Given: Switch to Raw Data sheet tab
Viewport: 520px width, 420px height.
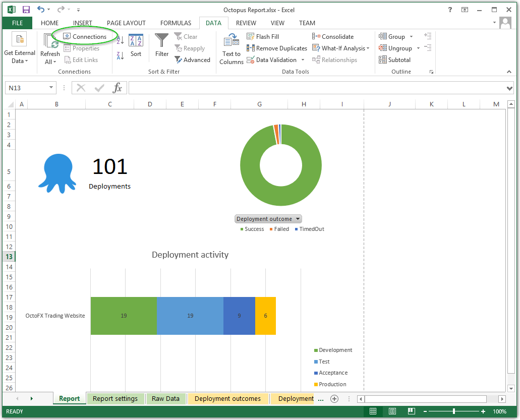Looking at the screenshot, I should pyautogui.click(x=165, y=399).
